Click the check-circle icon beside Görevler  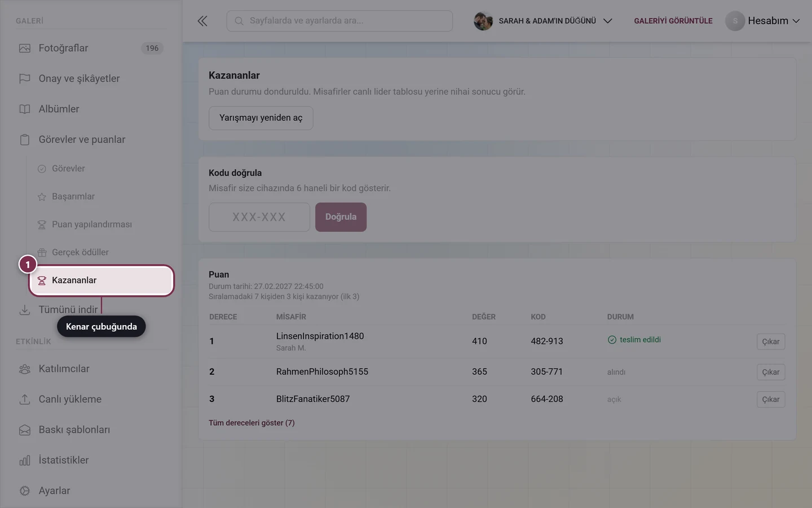click(x=42, y=169)
